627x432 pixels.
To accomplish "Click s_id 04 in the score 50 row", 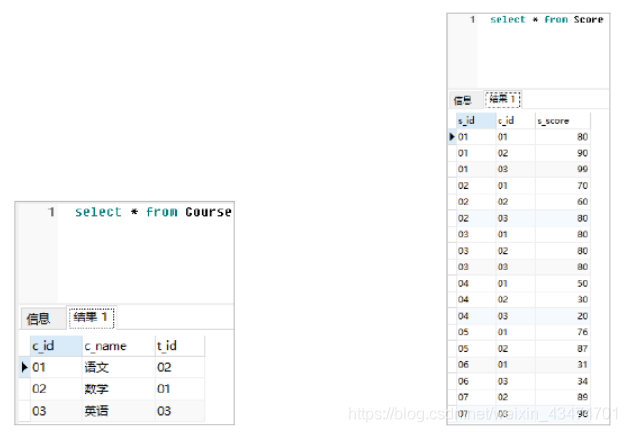I will [476, 283].
